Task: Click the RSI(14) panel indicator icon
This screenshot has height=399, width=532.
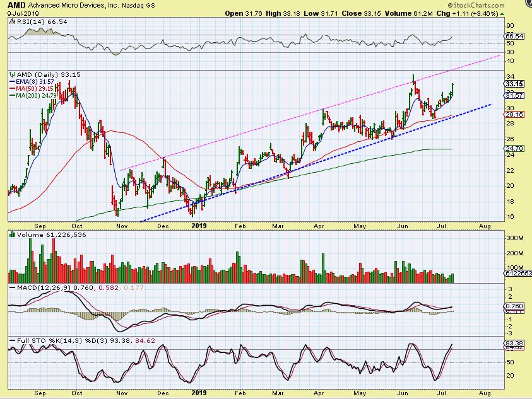Action: pyautogui.click(x=12, y=21)
